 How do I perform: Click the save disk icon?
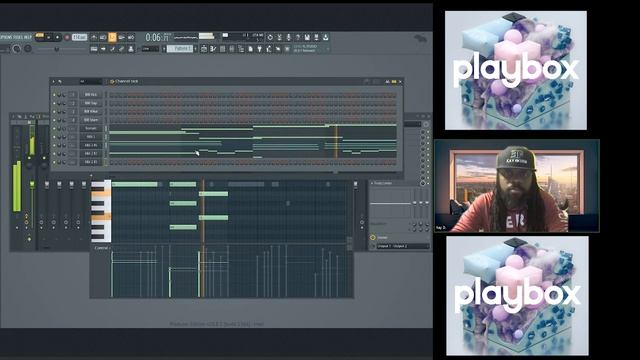tap(307, 37)
